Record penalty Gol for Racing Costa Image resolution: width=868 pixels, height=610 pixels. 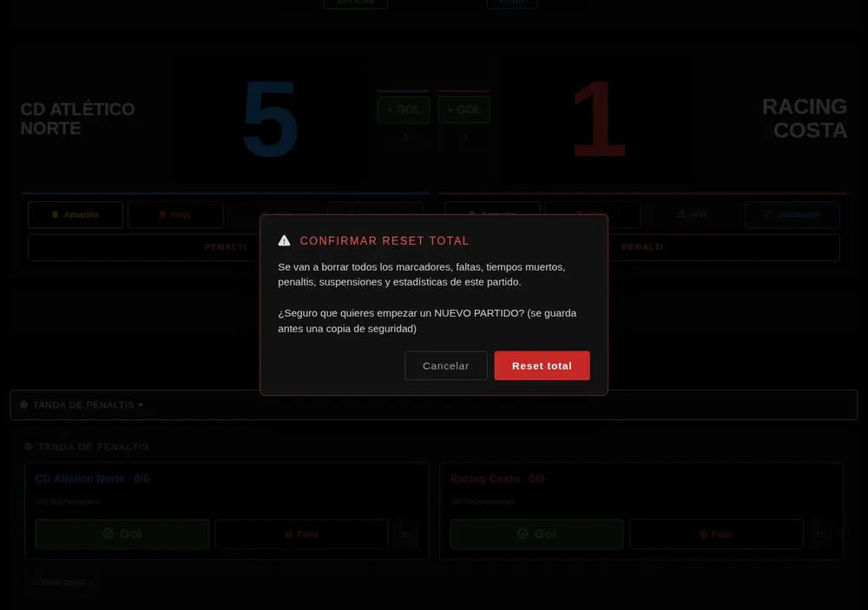pyautogui.click(x=537, y=534)
